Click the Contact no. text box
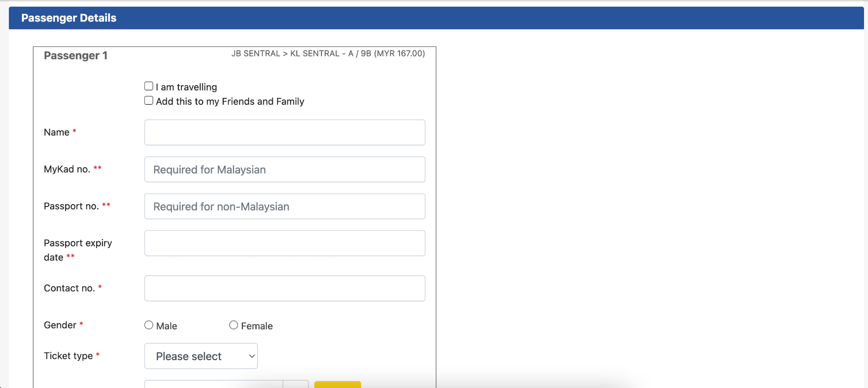The height and width of the screenshot is (388, 868). tap(284, 288)
